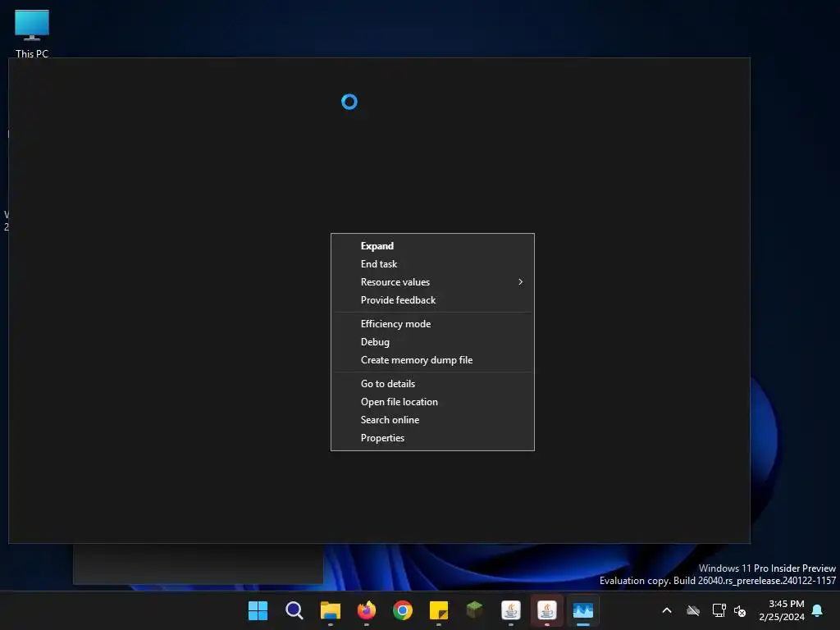Screen dimensions: 840x630
Task: Click the Minecraft grass block icon
Action: tap(475, 610)
